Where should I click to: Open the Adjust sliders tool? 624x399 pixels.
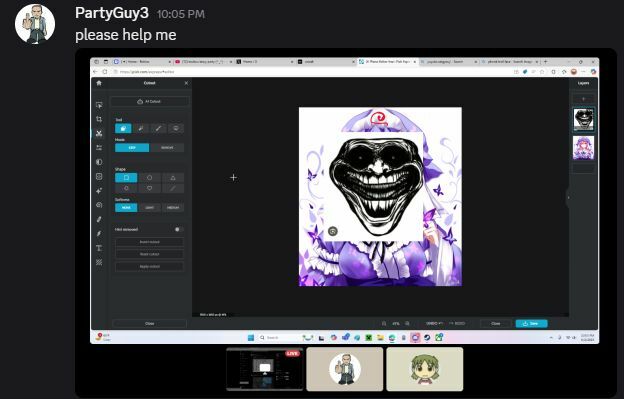[x=99, y=148]
